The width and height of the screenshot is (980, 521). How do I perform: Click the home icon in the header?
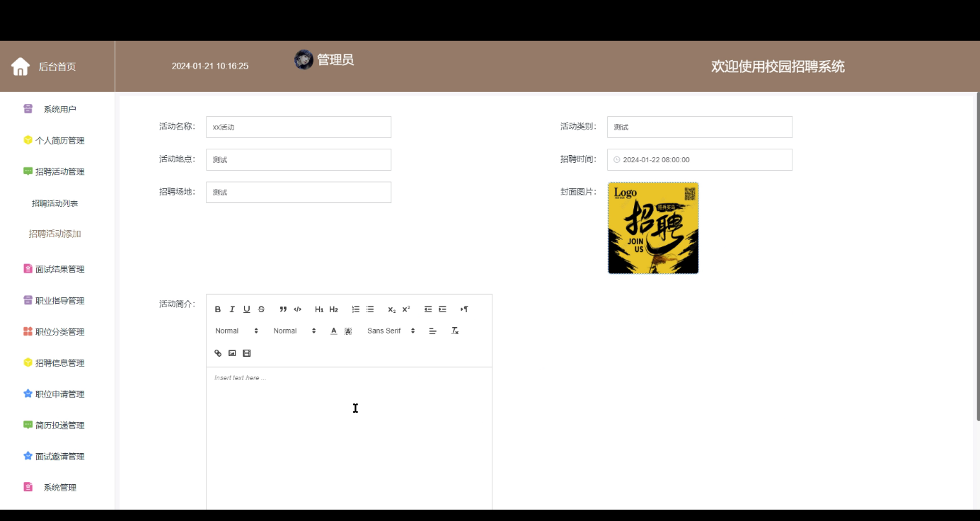21,67
